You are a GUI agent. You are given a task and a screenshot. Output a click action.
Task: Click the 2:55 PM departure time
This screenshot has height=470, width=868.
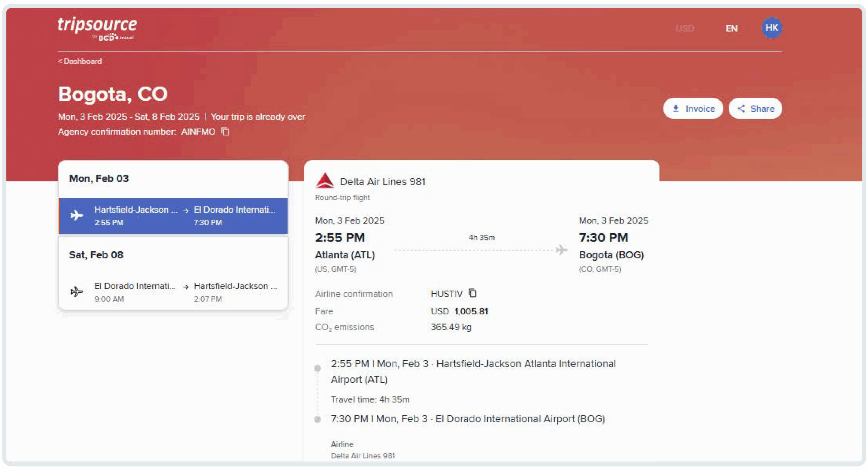pyautogui.click(x=340, y=237)
